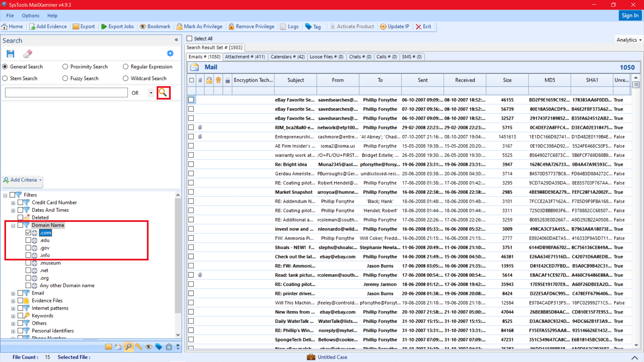Image resolution: width=644 pixels, height=362 pixels.
Task: Select the Add Evidence toolbar icon
Action: tap(48, 26)
